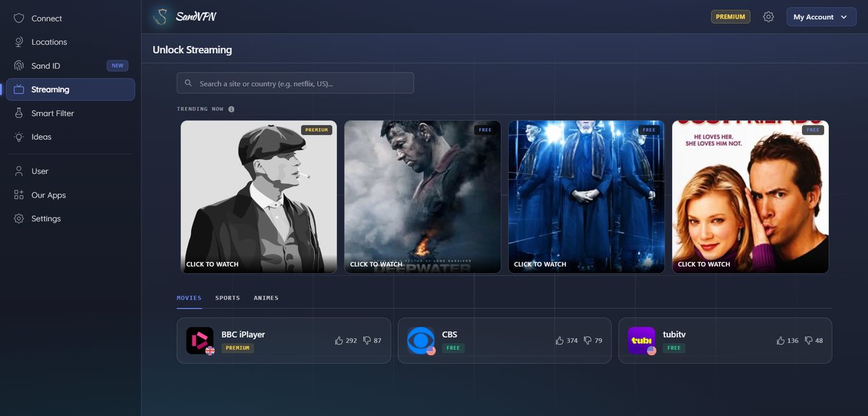The image size is (868, 416).
Task: Open Settings label in sidebar
Action: click(46, 219)
